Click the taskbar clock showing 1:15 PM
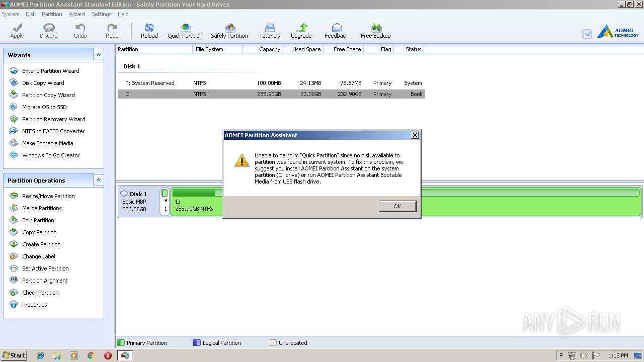Screen dimensions: 644x362 point(618,355)
